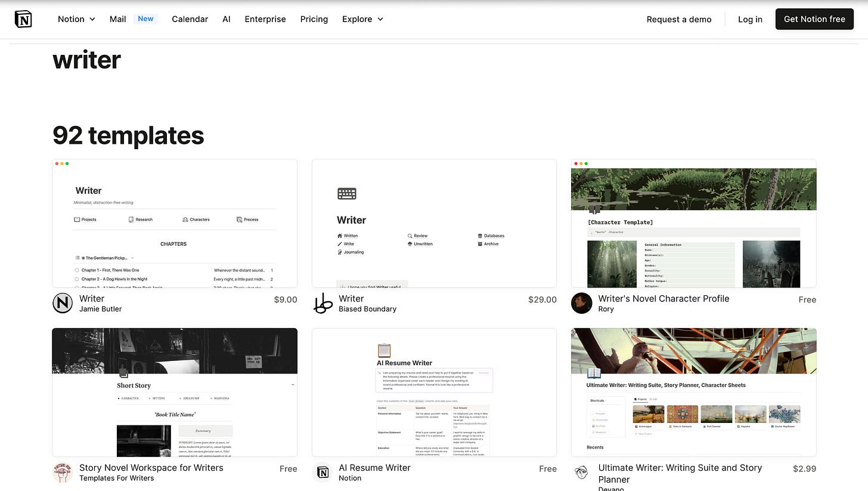Click Notion creator icon by AI Resume Writer
Image resolution: width=868 pixels, height=491 pixels.
click(x=323, y=473)
